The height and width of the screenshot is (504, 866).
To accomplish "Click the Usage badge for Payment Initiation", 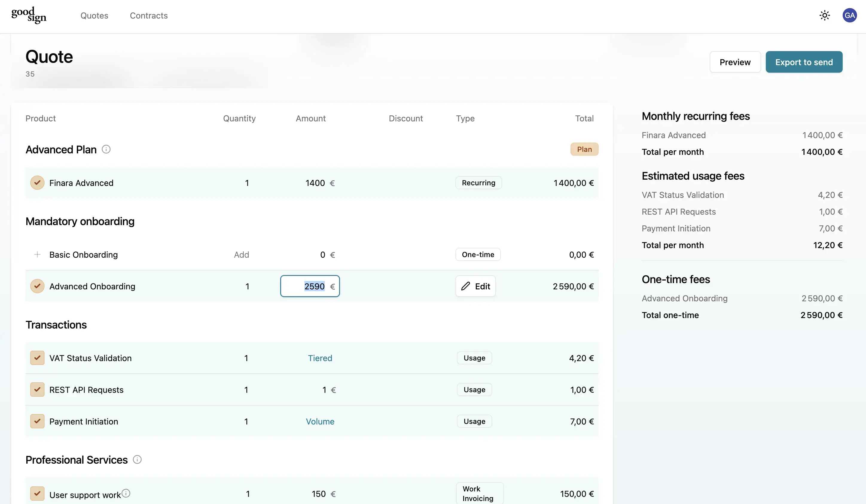I will click(474, 421).
